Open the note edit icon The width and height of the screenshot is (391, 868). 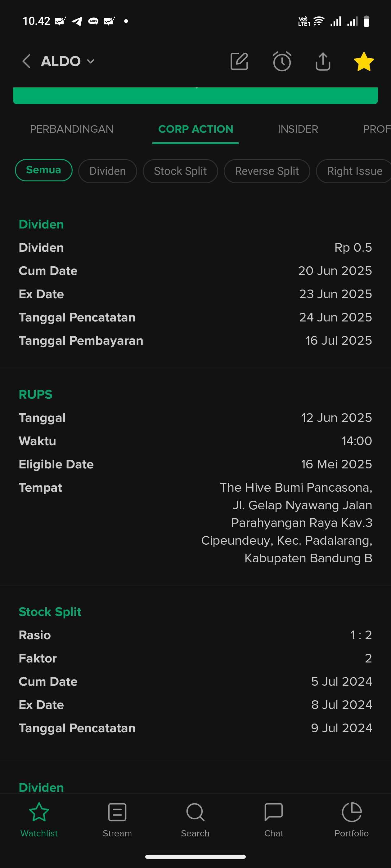pos(239,61)
